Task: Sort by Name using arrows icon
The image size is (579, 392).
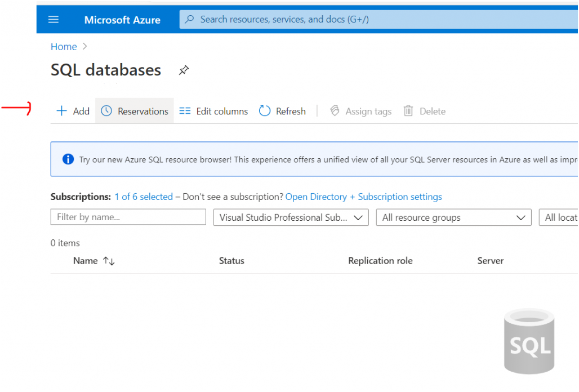Action: tap(109, 261)
